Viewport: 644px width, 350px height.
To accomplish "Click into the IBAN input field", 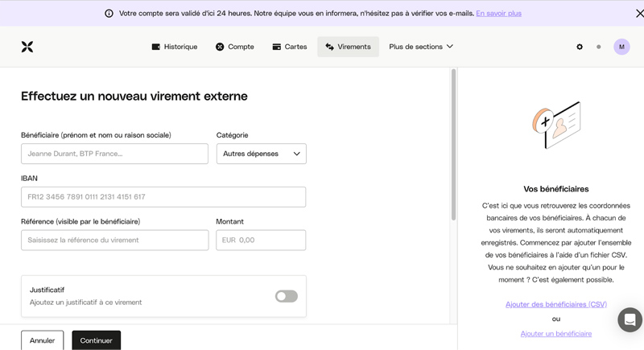I will (x=163, y=197).
